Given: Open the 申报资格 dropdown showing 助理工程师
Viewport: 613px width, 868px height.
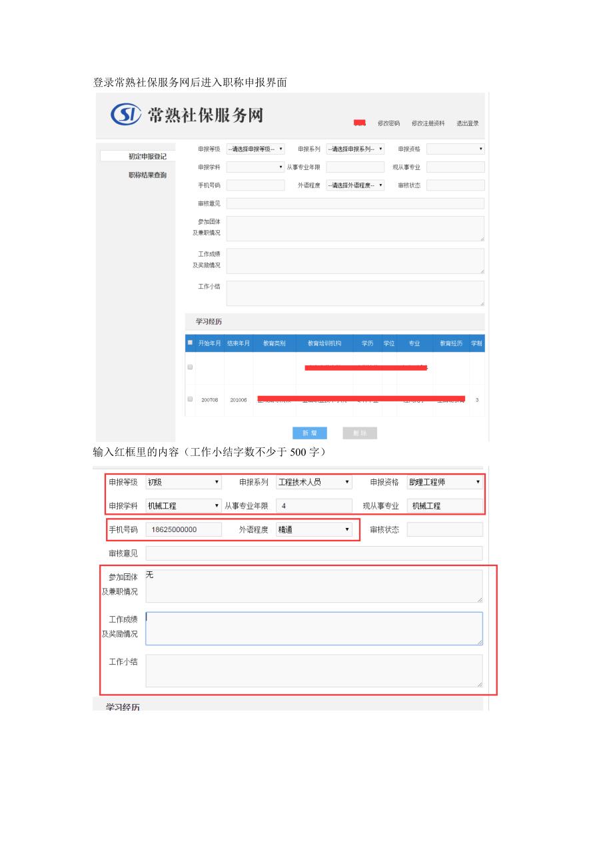Looking at the screenshot, I should pos(444,482).
